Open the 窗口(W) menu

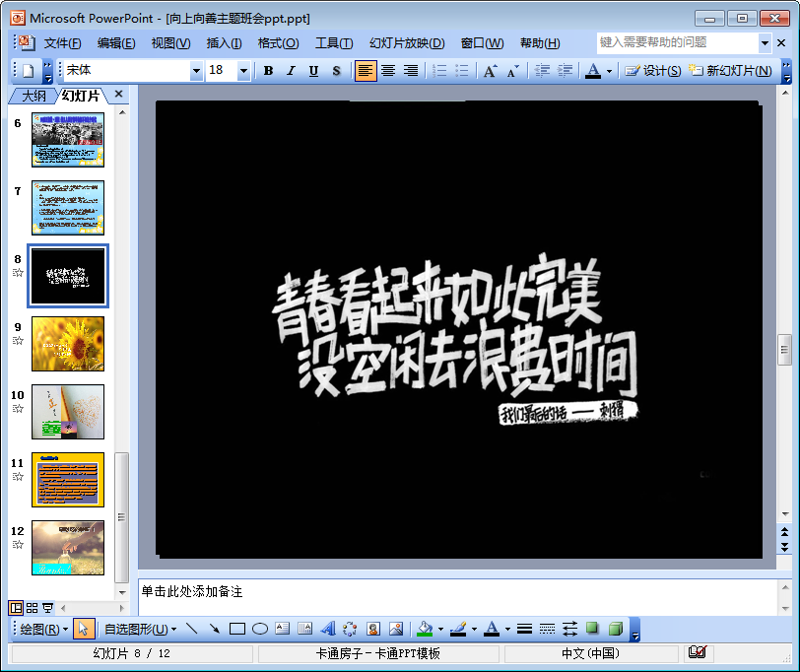point(482,43)
